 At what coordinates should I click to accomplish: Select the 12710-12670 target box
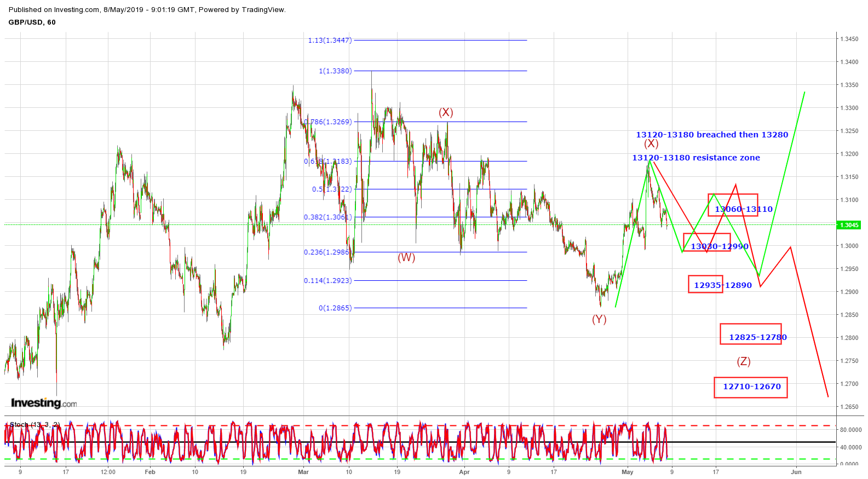pos(751,387)
